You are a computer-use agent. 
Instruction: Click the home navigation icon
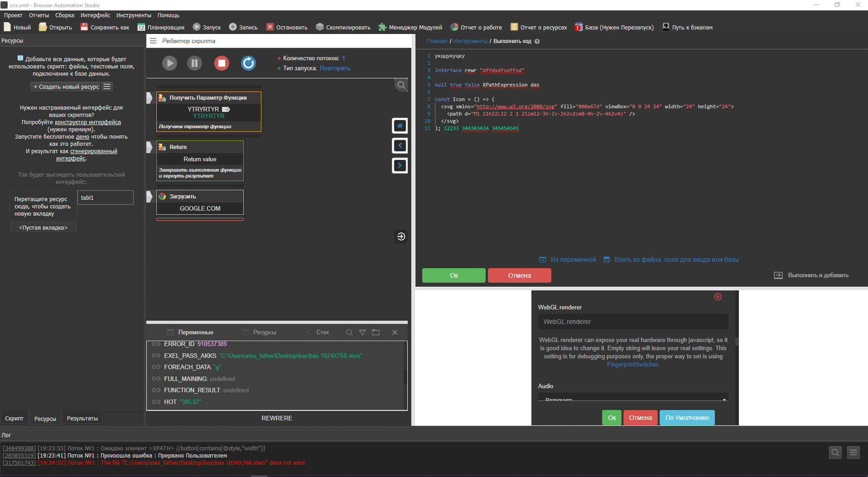400,125
